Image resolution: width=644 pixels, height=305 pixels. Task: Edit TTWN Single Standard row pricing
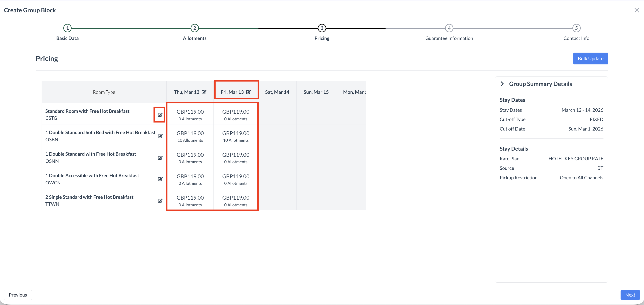coord(160,200)
